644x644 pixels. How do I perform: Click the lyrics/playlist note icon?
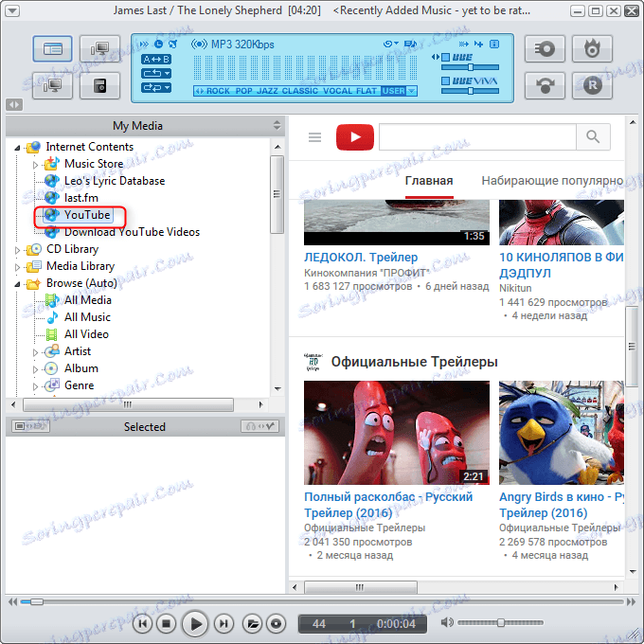pyautogui.click(x=410, y=44)
